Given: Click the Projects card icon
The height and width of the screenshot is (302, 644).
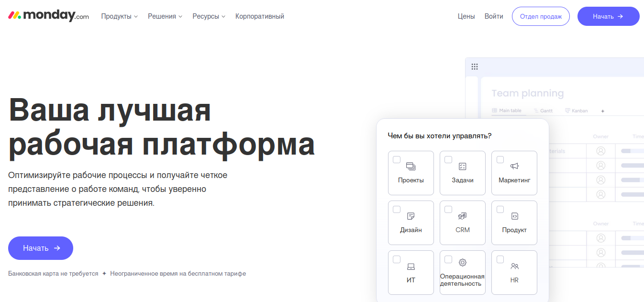Looking at the screenshot, I should pyautogui.click(x=411, y=166).
